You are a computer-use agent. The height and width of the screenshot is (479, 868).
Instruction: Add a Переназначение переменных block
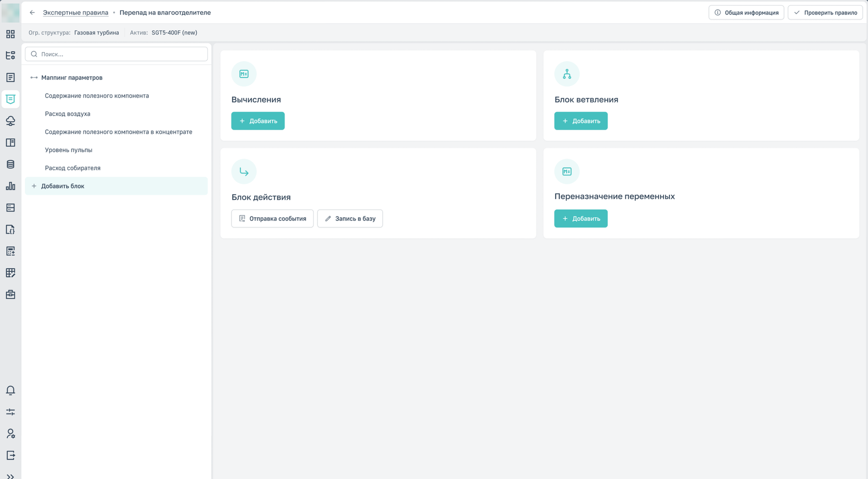pyautogui.click(x=581, y=218)
